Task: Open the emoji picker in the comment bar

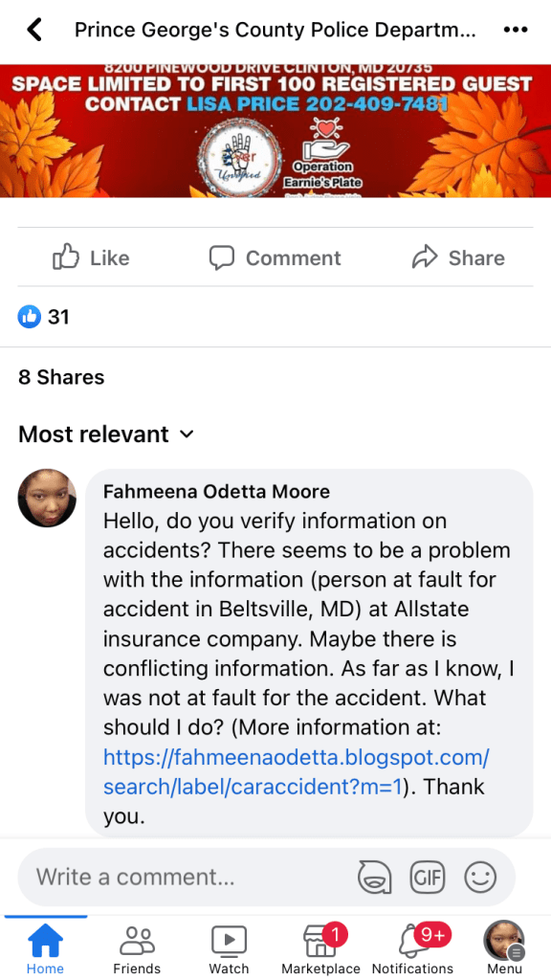Action: click(479, 877)
